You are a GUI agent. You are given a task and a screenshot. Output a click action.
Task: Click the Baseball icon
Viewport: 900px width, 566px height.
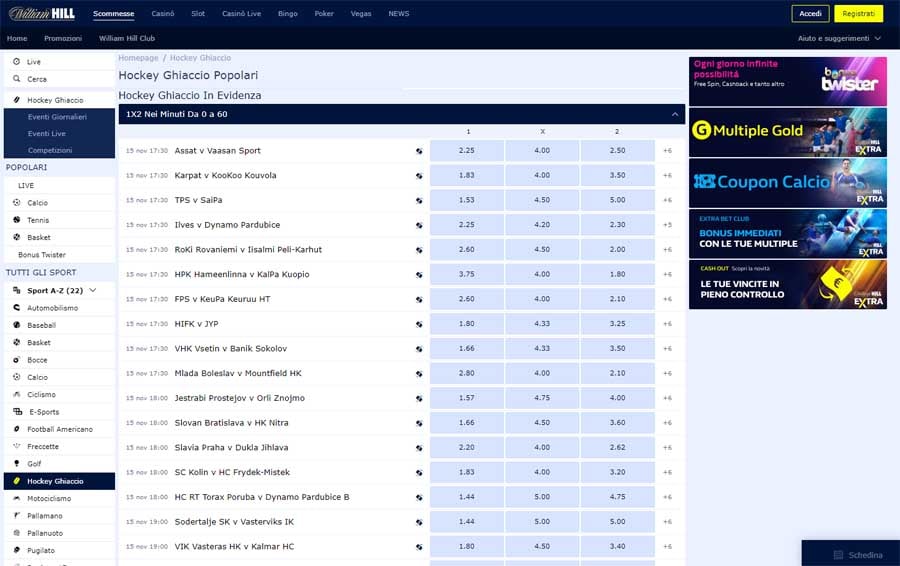click(x=16, y=325)
